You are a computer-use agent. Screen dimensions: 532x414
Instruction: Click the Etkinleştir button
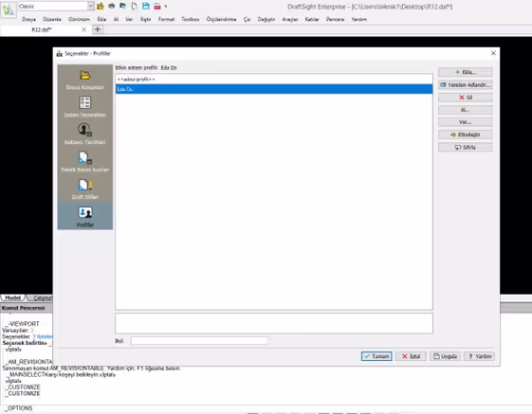tap(466, 135)
